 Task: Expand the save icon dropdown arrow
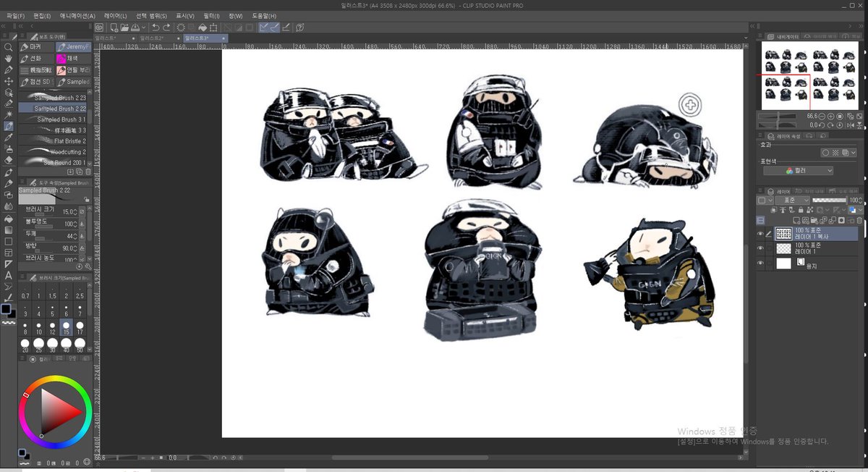coord(145,28)
